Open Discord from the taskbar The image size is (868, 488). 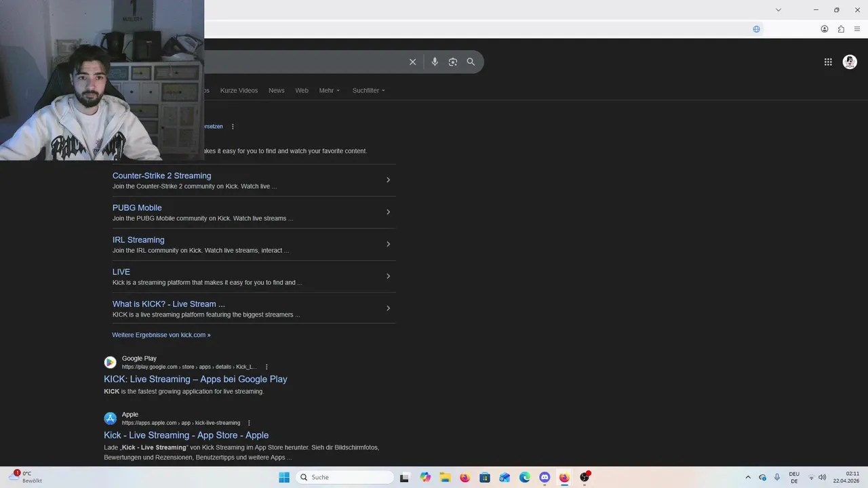click(545, 477)
